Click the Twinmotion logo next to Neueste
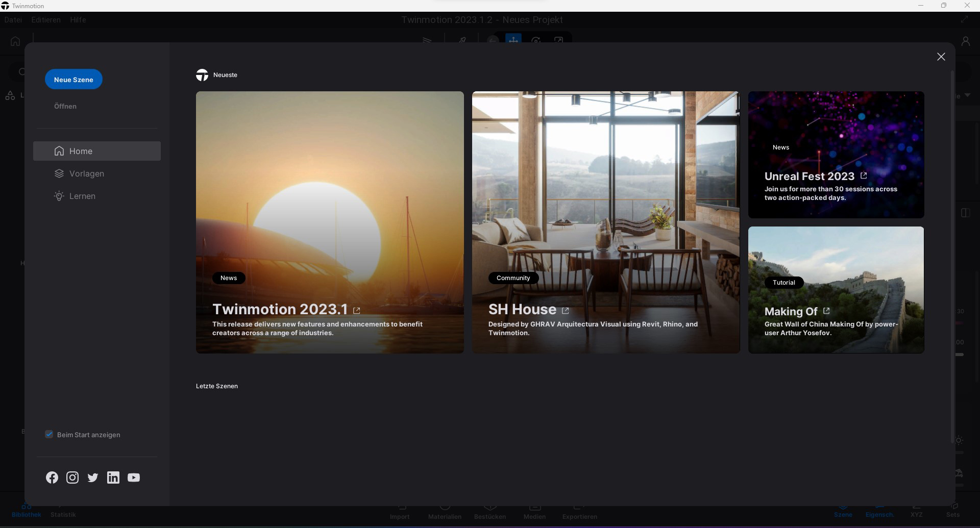The image size is (980, 528). [x=202, y=75]
